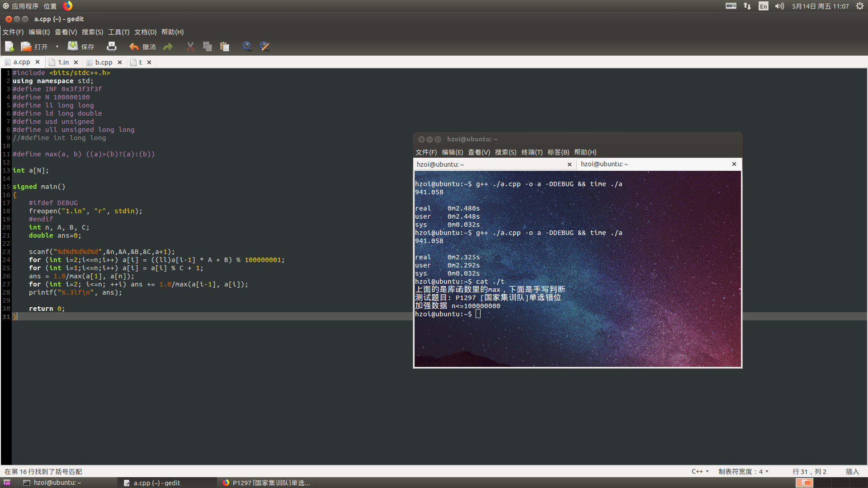This screenshot has height=488, width=868.
Task: Paste clipboard with the paste icon
Action: point(225,47)
